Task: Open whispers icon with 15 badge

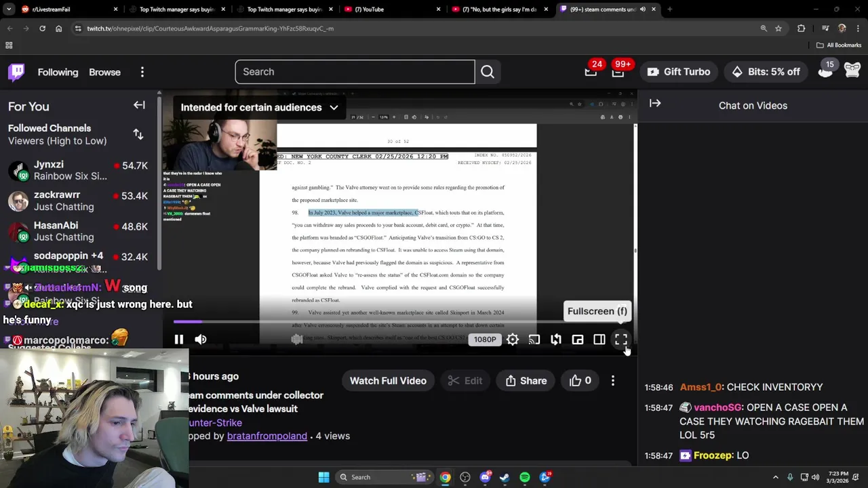Action: (825, 70)
